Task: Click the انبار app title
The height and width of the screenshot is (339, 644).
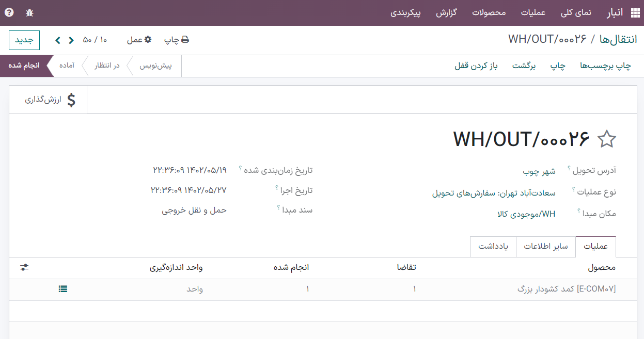Action: 614,13
